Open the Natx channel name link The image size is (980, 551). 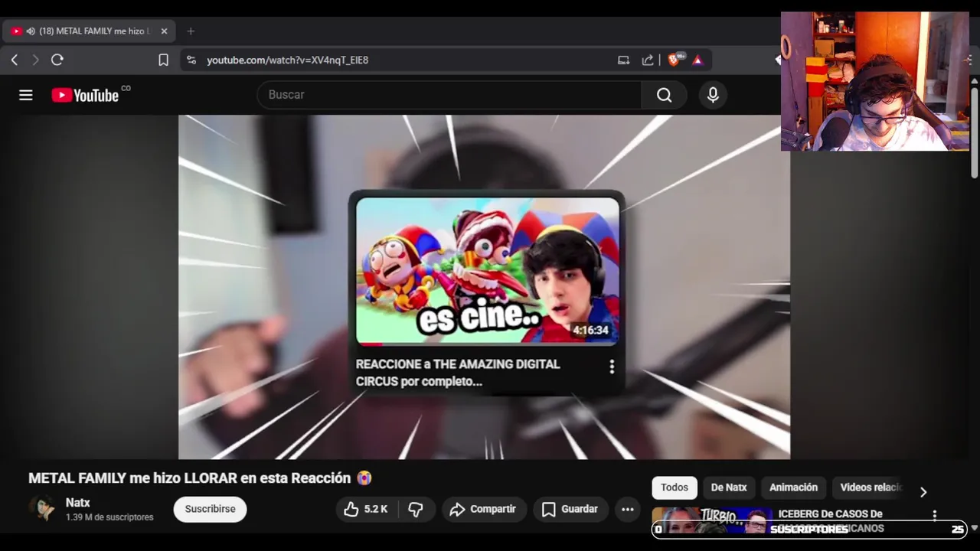coord(78,503)
